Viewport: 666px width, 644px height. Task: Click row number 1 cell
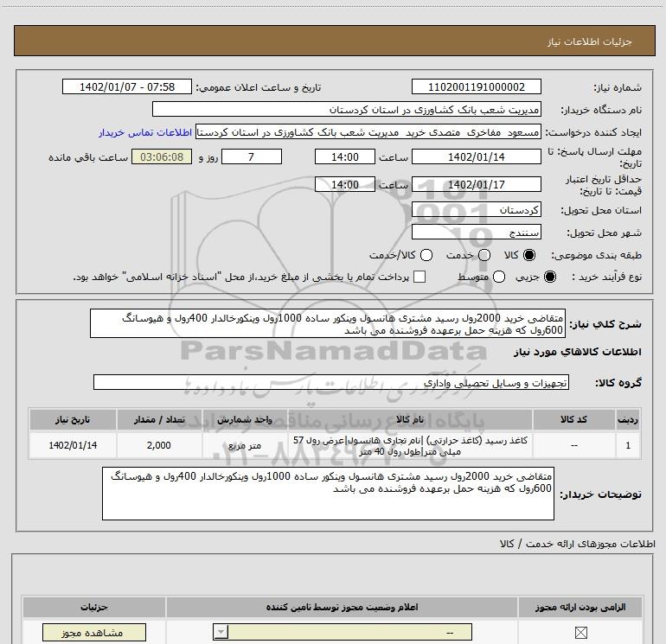coord(628,445)
